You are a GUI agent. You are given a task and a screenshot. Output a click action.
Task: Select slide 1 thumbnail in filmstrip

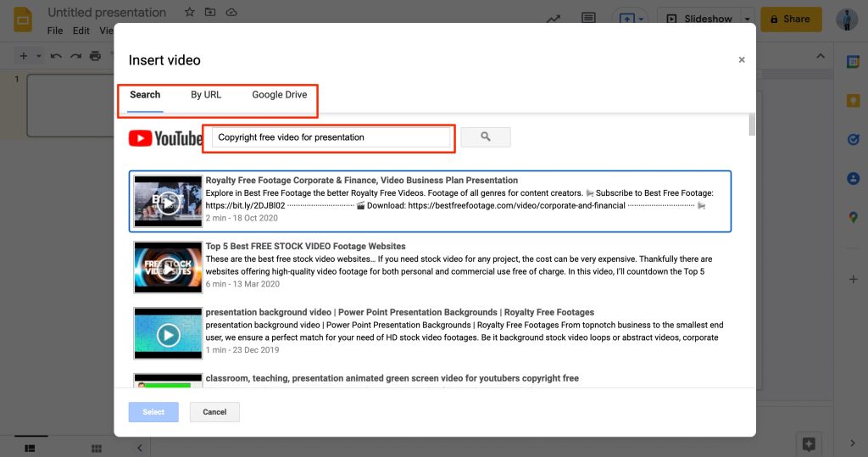tap(70, 105)
